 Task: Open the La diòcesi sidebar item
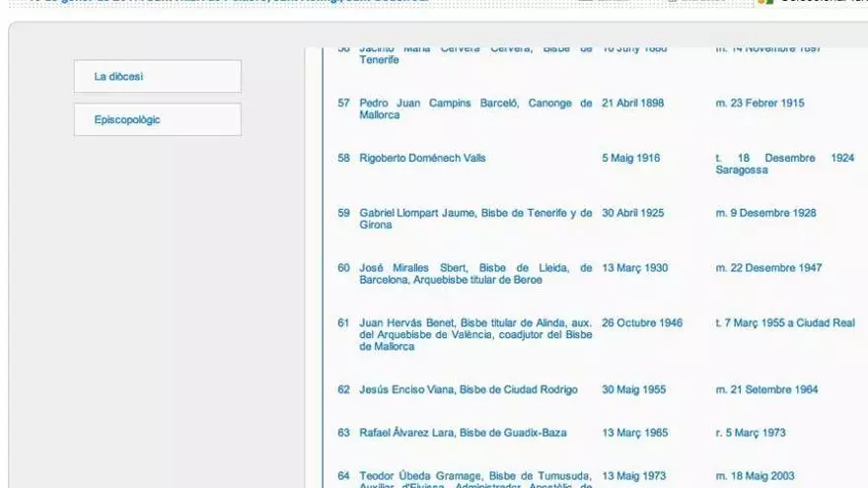(x=157, y=77)
